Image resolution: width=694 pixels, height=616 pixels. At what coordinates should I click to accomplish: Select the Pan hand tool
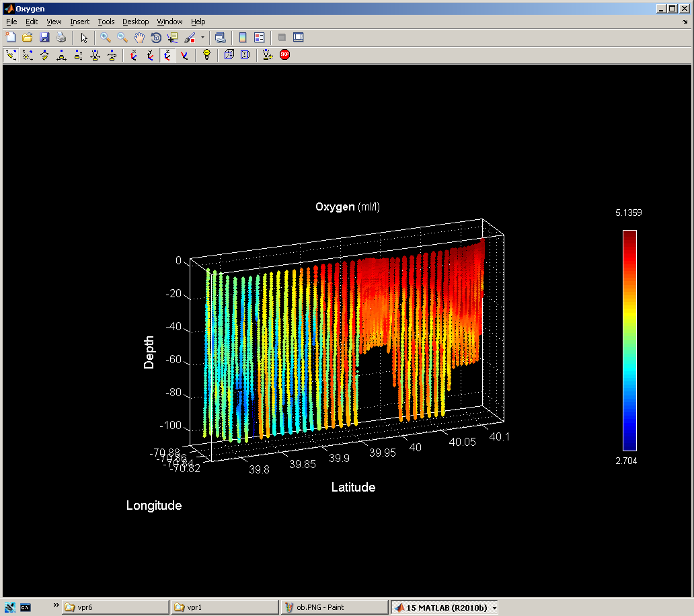coord(139,38)
